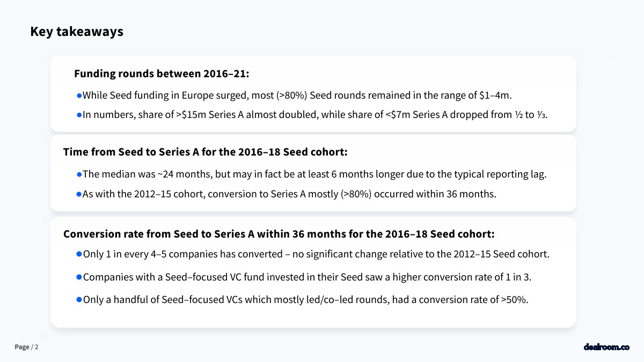This screenshot has height=362, width=644.
Task: Click the 'Page / 2' page number label
Action: coord(27,347)
